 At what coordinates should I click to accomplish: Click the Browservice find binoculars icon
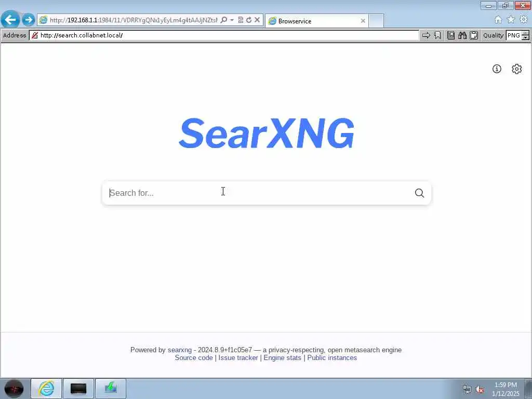pos(462,35)
